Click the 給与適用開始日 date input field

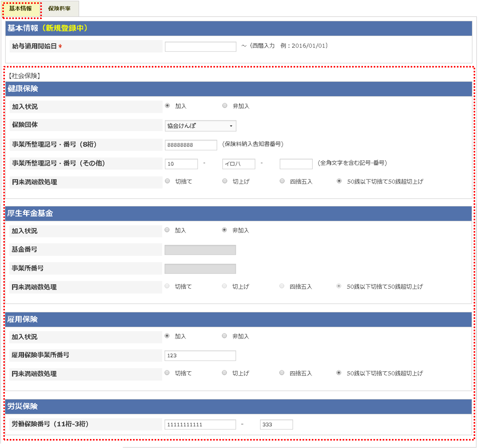pos(200,46)
